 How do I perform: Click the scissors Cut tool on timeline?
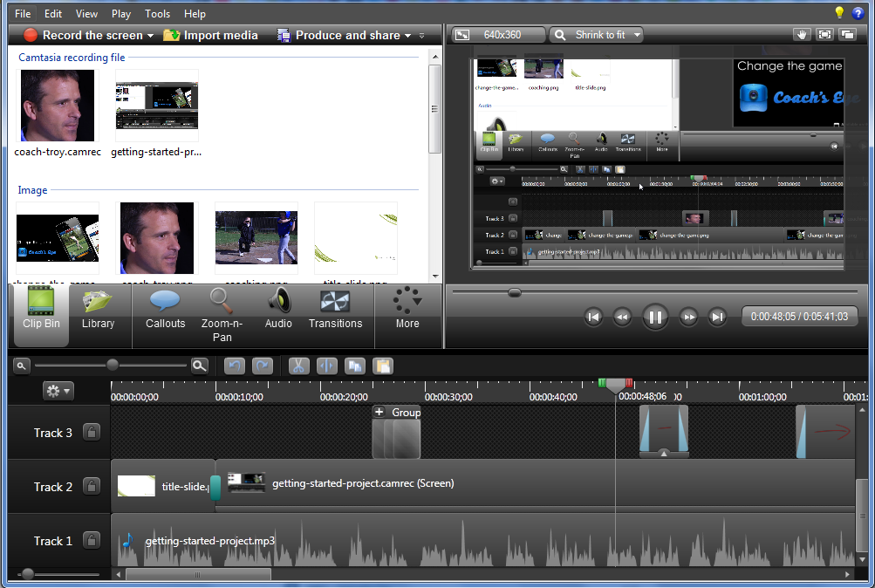coord(298,366)
